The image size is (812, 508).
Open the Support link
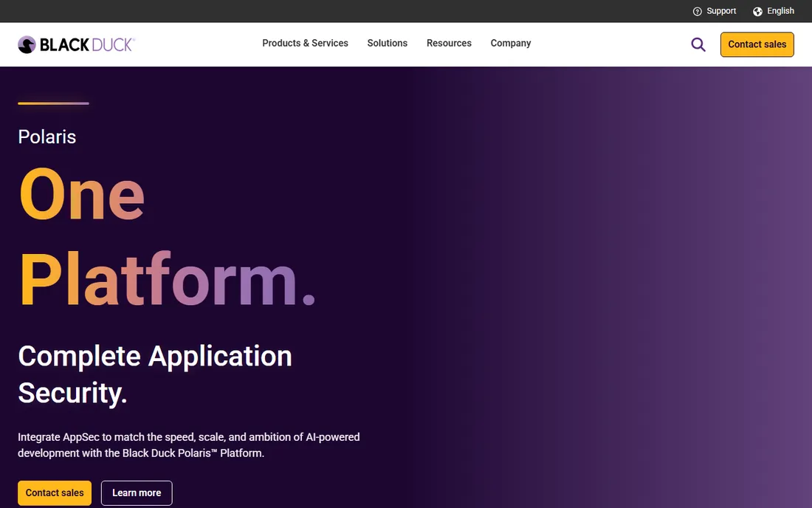[721, 11]
